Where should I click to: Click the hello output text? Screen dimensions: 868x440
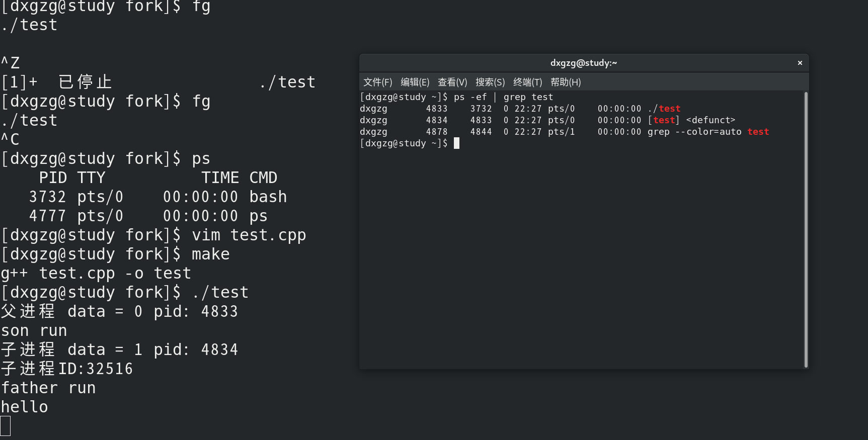[24, 406]
